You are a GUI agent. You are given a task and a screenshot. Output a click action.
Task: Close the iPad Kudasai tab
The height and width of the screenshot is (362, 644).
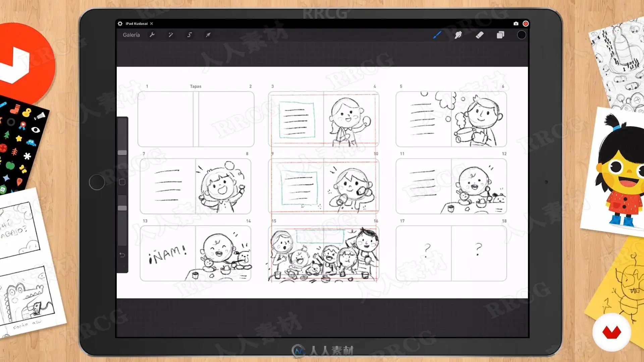[152, 23]
